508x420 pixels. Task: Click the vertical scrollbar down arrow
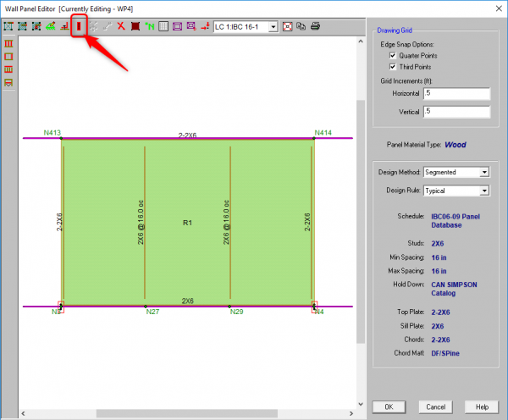click(361, 404)
